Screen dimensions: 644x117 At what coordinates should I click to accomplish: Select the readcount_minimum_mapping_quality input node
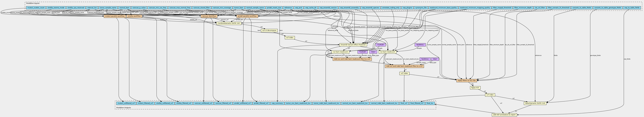point(475,8)
